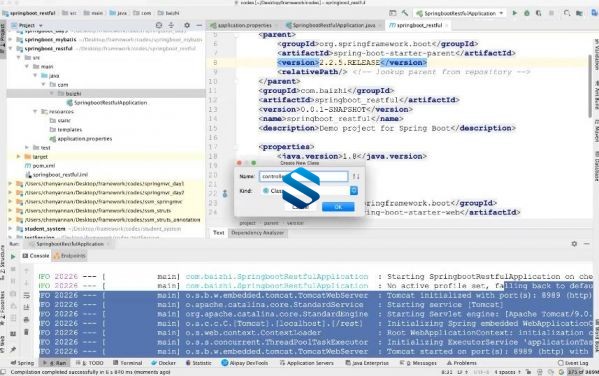Click OK in Create New Class dialog
The height and width of the screenshot is (376, 599).
pyautogui.click(x=338, y=207)
